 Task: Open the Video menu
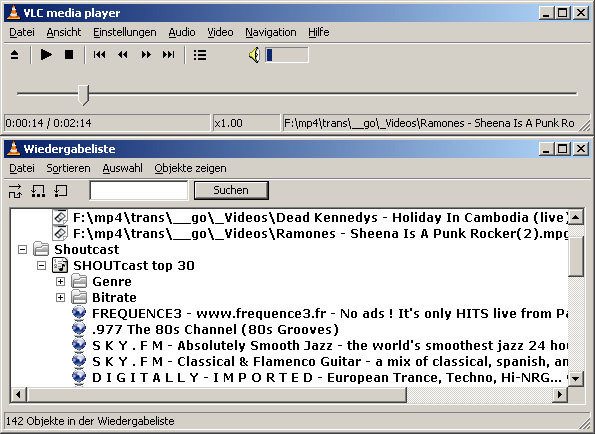220,32
